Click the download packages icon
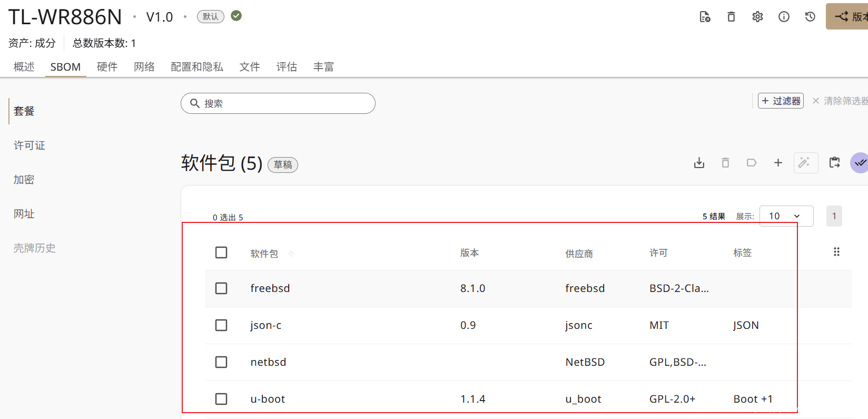 699,163
